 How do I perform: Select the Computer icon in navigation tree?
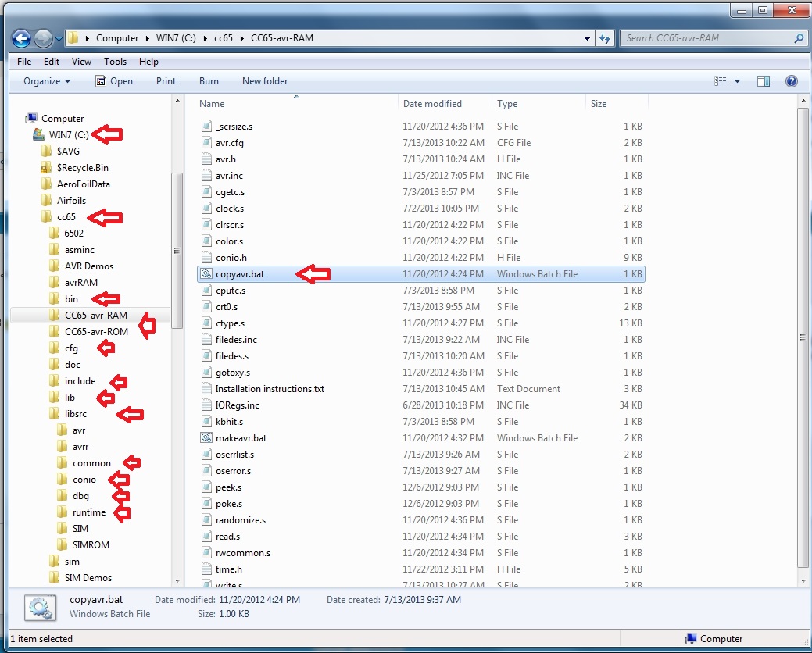point(31,119)
